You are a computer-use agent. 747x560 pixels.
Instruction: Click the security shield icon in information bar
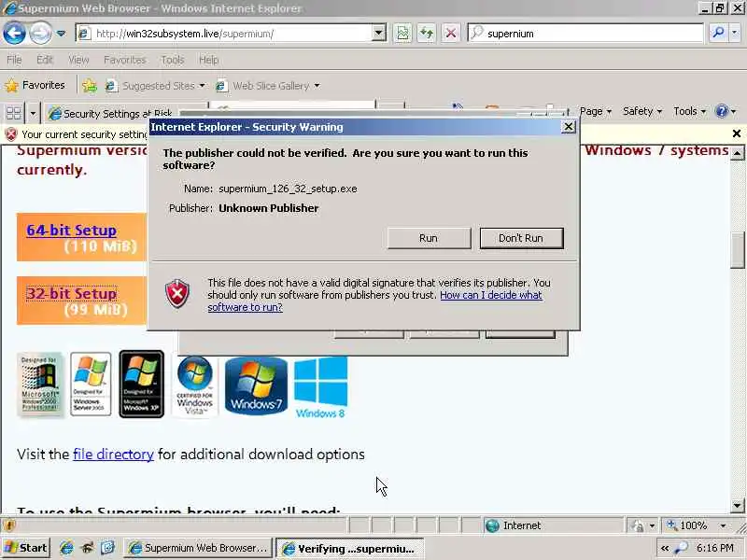pos(11,134)
